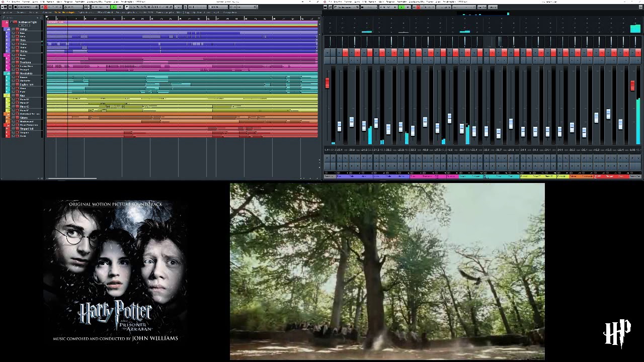The image size is (644, 362).
Task: Click the Tuba track instrument icon
Action: [x=8, y=59]
